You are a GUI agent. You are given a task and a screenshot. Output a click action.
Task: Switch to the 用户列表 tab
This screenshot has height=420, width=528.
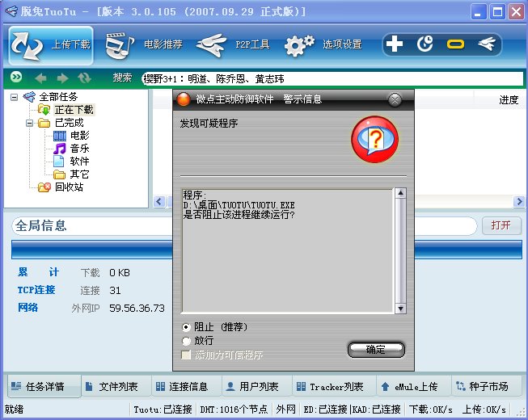point(257,386)
